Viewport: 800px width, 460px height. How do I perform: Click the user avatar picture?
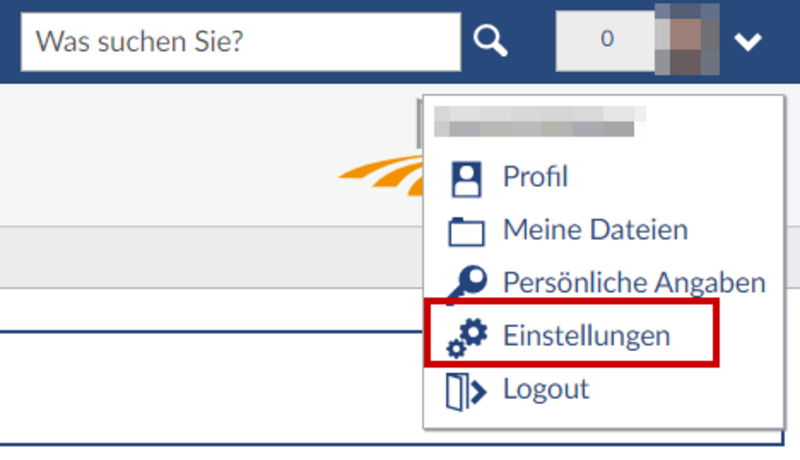687,40
